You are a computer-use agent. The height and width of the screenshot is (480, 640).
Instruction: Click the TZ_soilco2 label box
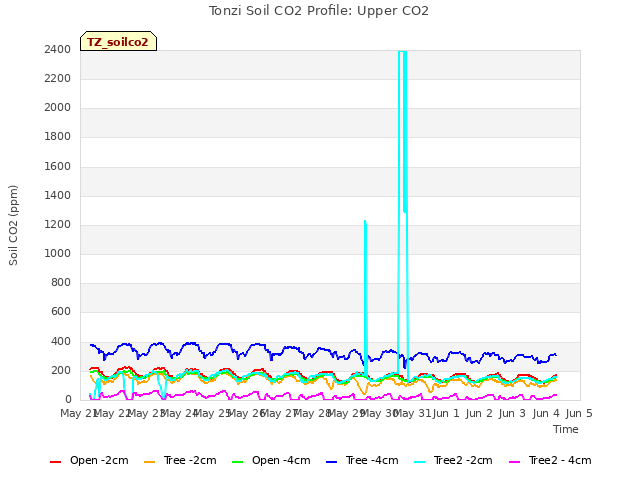click(x=118, y=41)
